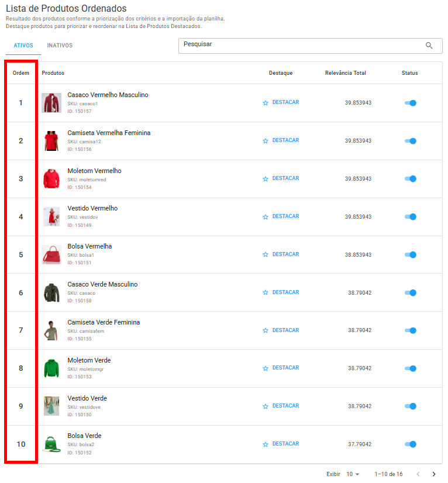Viewport: 448px width, 483px height.
Task: Toggle Bolsa Verde status switch
Action: pos(411,444)
